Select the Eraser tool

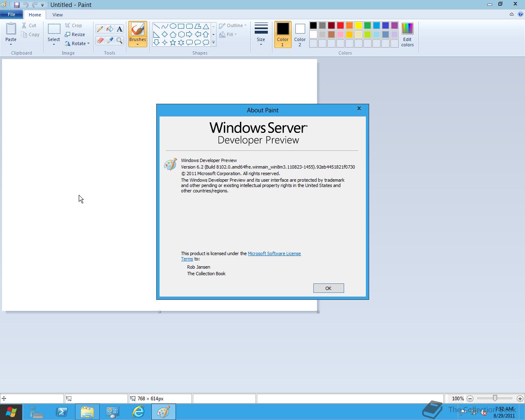(100, 40)
